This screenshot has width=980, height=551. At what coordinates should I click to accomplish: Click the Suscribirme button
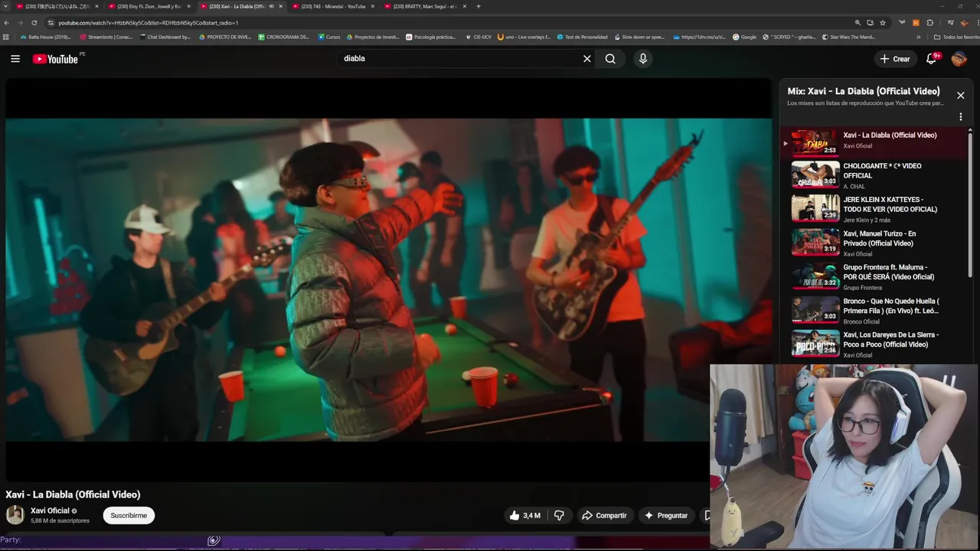click(x=129, y=516)
